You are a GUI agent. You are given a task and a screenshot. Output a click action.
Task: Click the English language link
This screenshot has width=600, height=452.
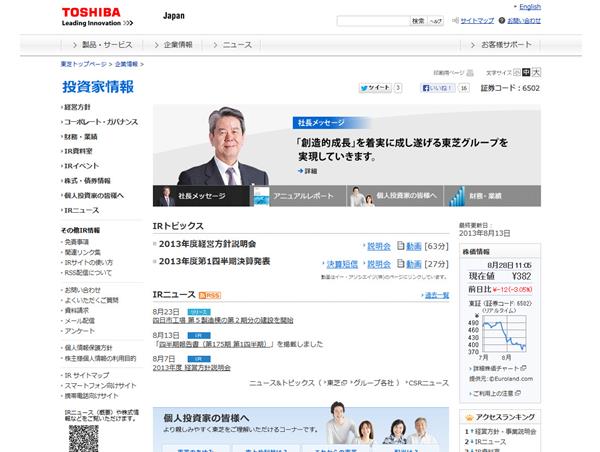pos(530,7)
